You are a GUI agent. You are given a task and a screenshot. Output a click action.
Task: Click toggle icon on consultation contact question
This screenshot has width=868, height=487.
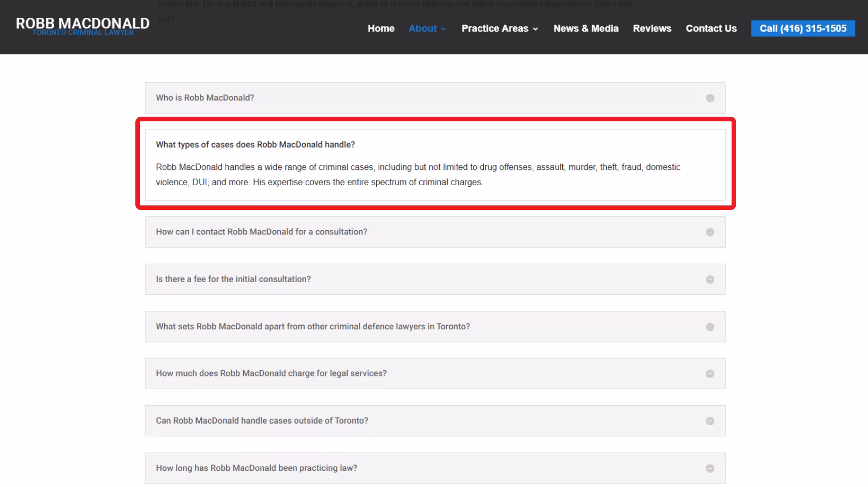coord(710,232)
